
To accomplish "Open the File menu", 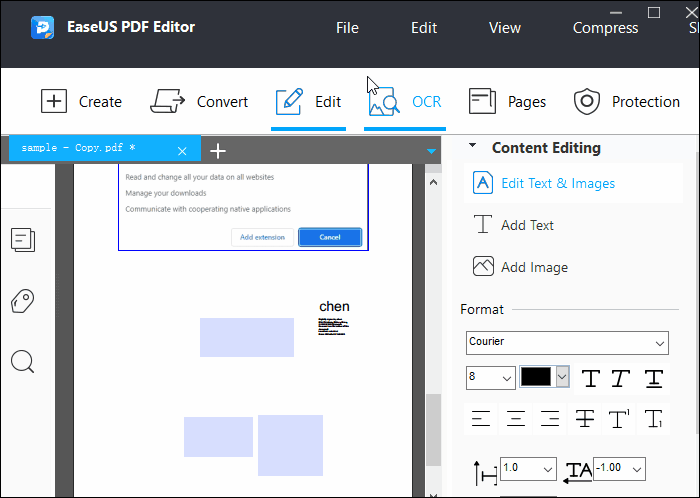I will coord(347,28).
